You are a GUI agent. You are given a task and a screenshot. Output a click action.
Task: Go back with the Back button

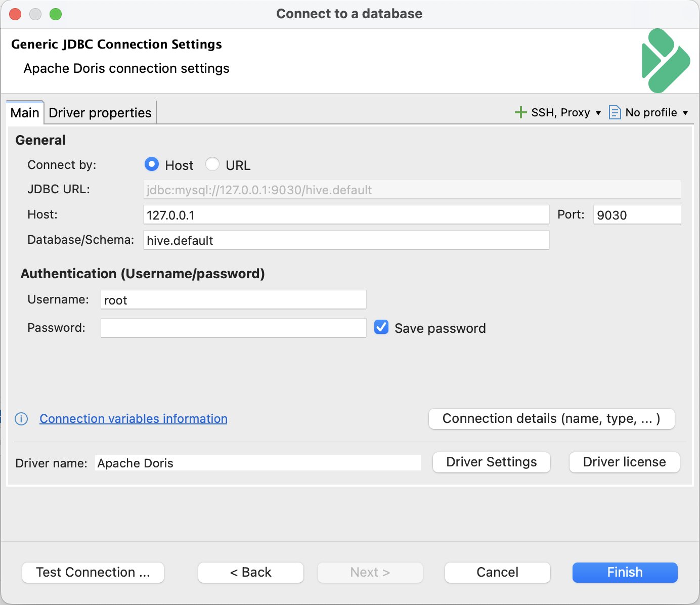[251, 572]
